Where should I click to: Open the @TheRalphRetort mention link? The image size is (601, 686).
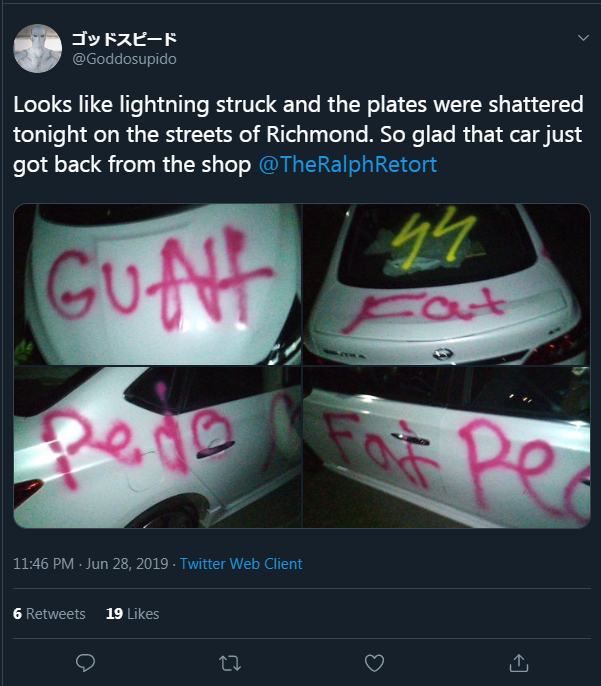coord(348,164)
